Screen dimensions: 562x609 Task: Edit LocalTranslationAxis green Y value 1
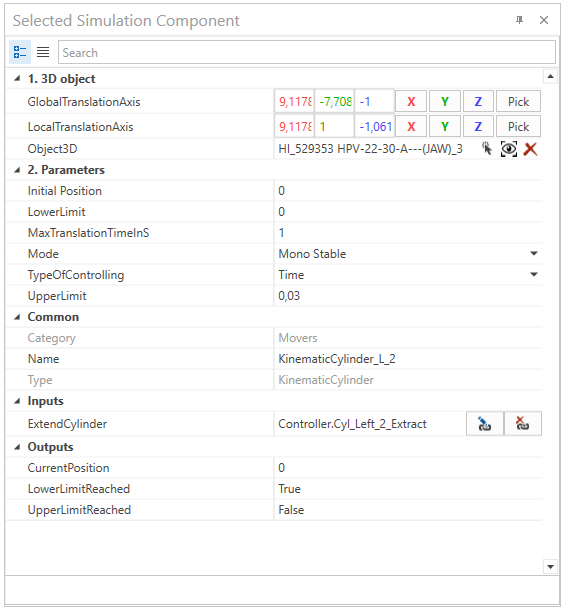point(334,127)
